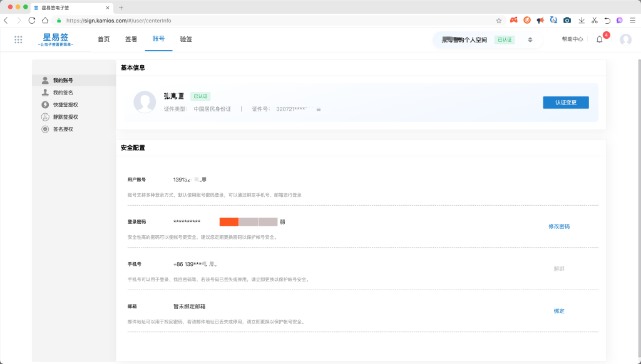Select the 账号 tab
The width and height of the screenshot is (641, 364).
click(158, 39)
